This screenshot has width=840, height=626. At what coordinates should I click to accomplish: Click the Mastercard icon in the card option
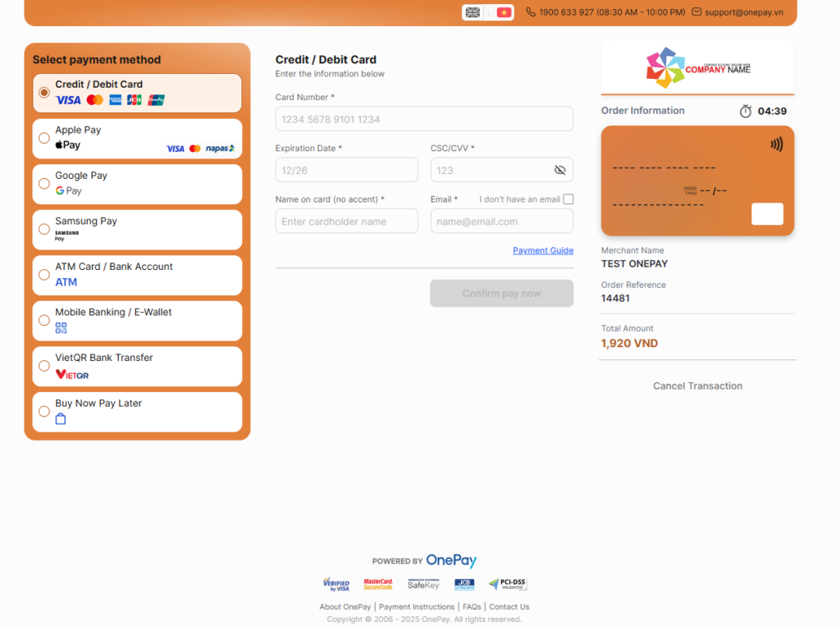coord(94,100)
